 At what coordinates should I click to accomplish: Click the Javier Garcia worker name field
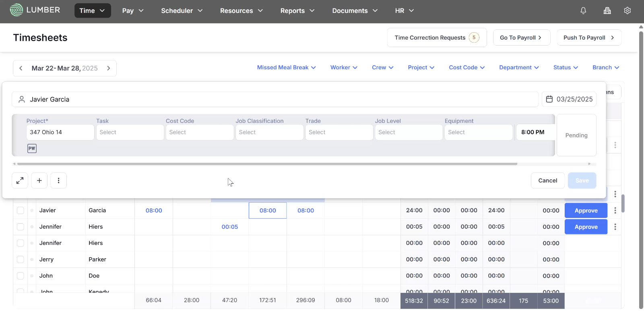275,99
